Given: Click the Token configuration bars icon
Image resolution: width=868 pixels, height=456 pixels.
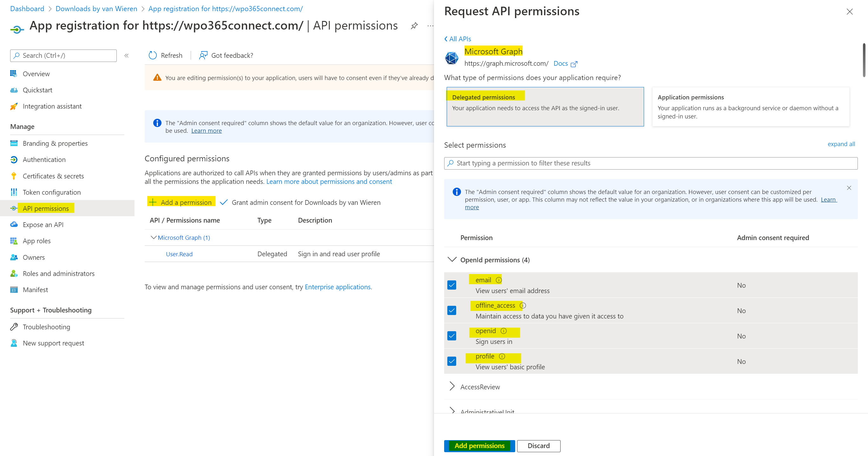Looking at the screenshot, I should (x=13, y=192).
